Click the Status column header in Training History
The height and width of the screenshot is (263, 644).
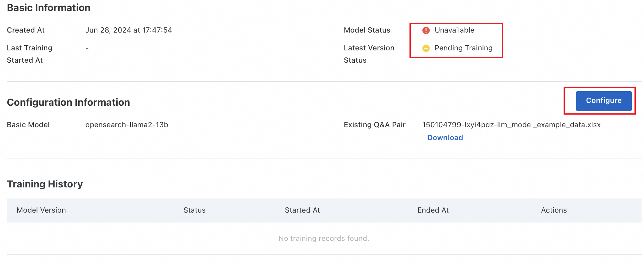point(194,210)
